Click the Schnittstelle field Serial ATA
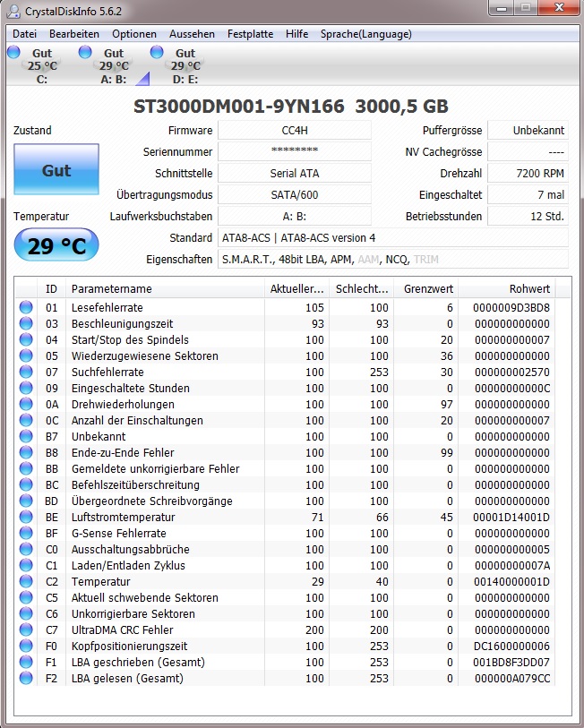The width and height of the screenshot is (584, 728). pos(295,173)
